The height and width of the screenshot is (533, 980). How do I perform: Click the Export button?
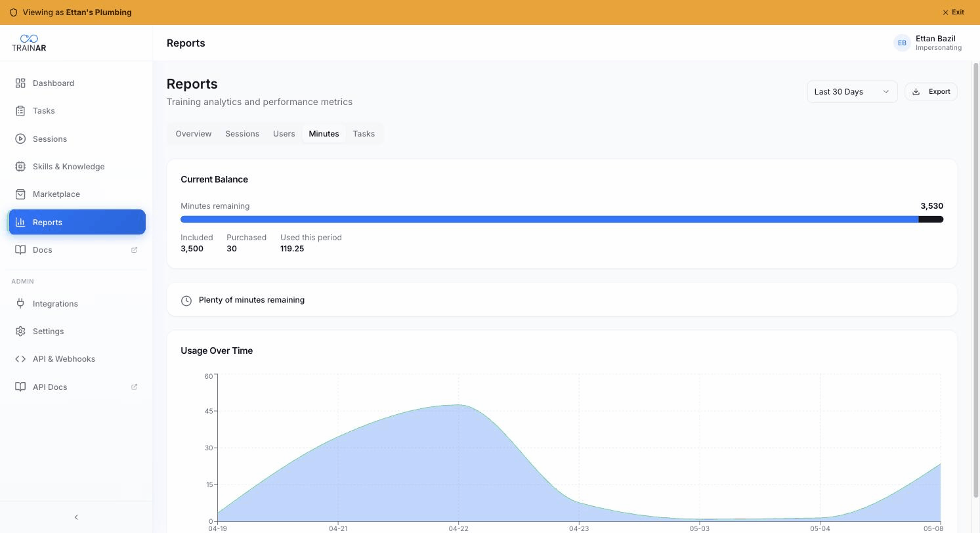coord(931,92)
